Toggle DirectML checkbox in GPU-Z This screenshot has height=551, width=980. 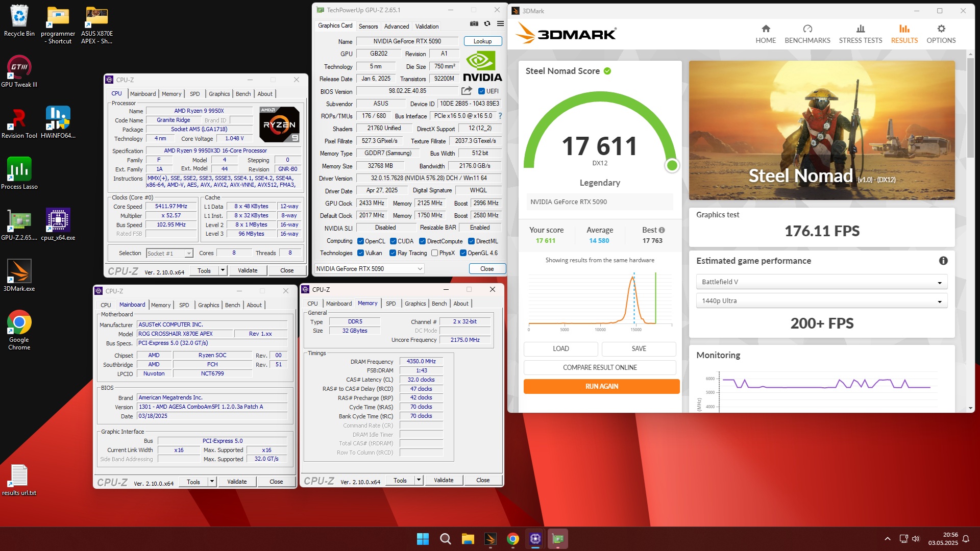(472, 241)
